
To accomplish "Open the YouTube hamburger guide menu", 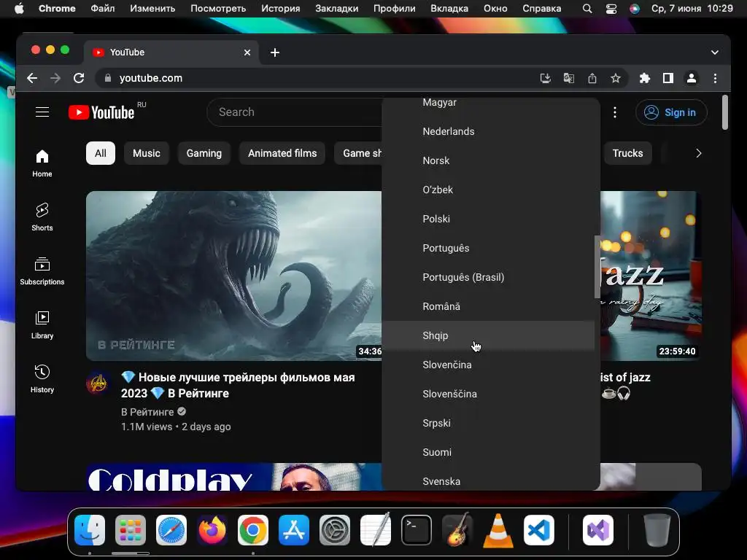I will 42,112.
